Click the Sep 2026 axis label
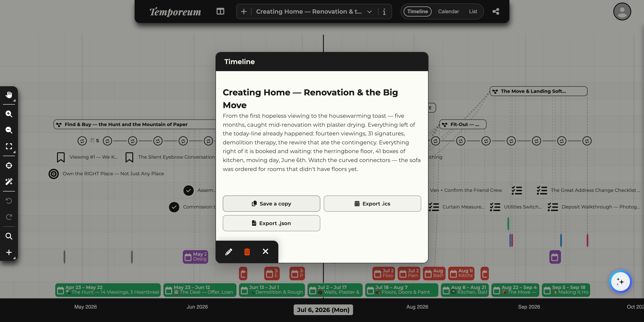 click(x=529, y=307)
